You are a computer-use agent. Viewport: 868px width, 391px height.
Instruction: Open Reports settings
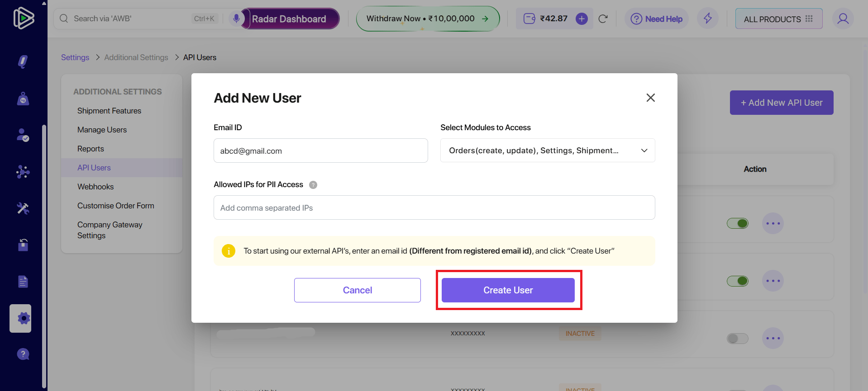tap(91, 149)
